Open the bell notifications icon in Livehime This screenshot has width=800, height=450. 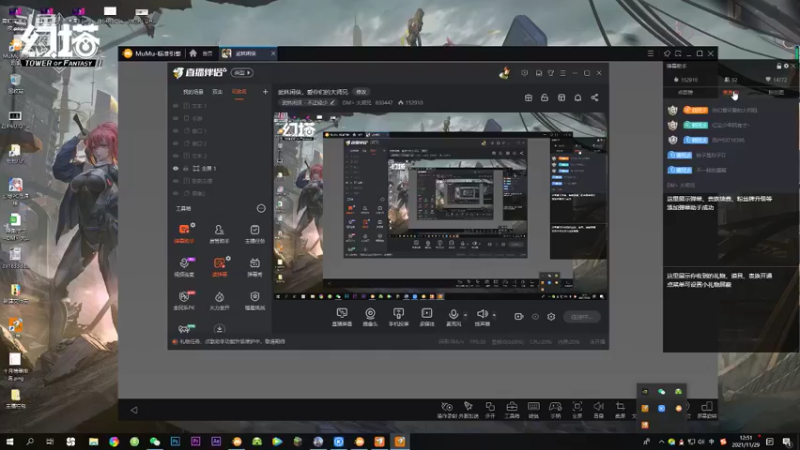(578, 97)
